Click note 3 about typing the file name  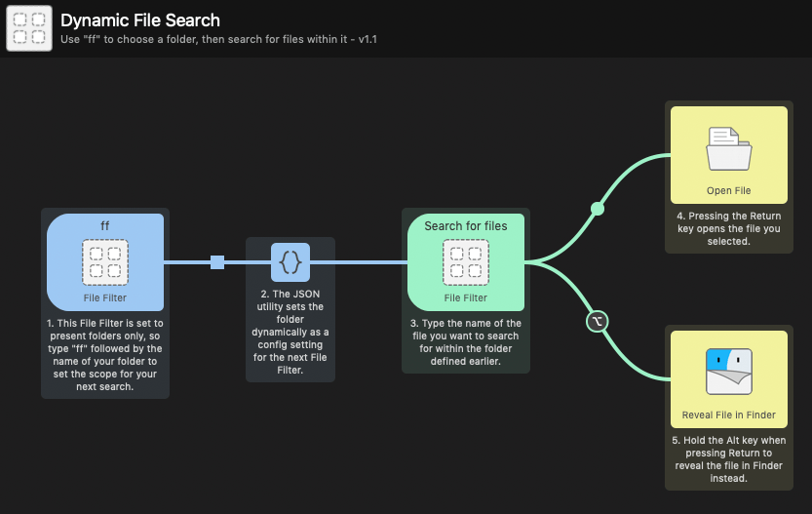(x=465, y=342)
